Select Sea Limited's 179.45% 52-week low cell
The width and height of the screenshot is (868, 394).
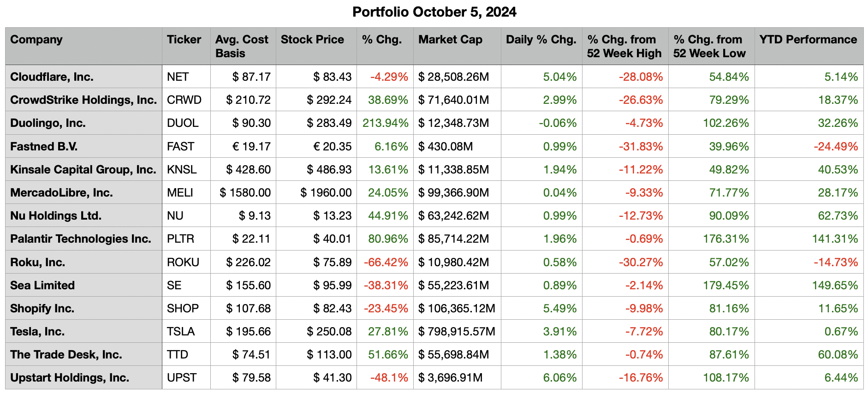pyautogui.click(x=725, y=286)
